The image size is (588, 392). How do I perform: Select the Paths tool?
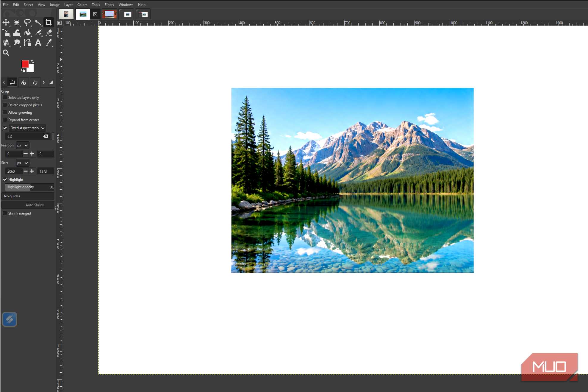27,43
